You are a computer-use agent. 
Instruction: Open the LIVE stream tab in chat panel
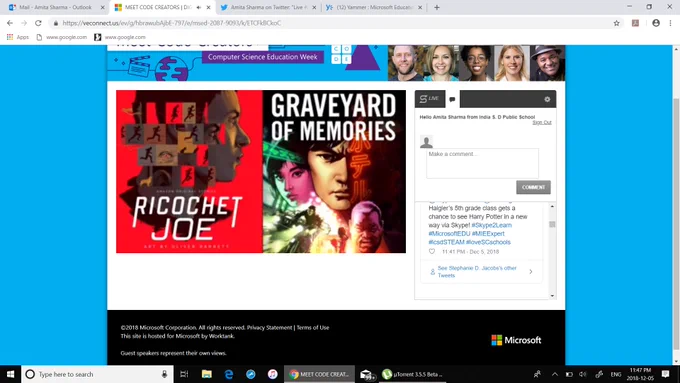point(430,99)
